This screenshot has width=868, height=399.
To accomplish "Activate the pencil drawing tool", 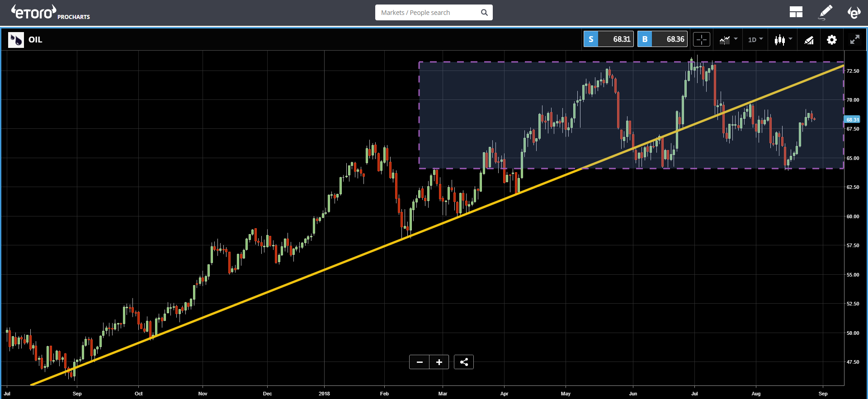I will (x=826, y=12).
